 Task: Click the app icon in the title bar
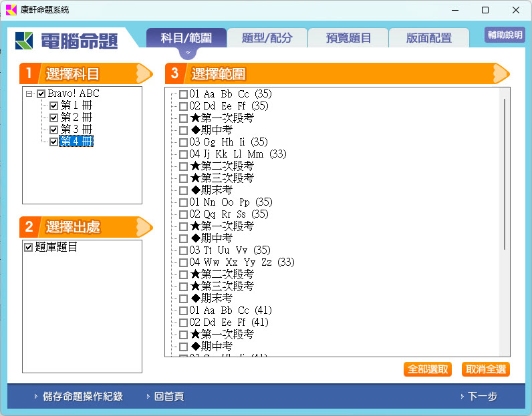[11, 10]
